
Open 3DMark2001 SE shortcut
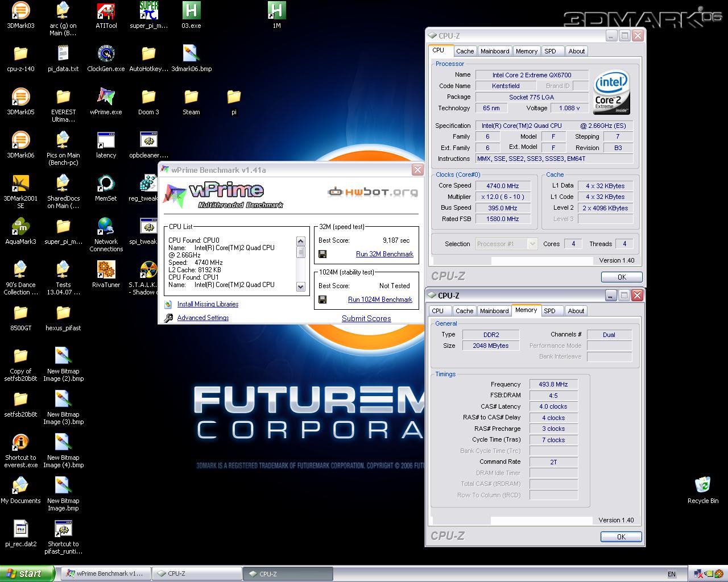click(20, 192)
